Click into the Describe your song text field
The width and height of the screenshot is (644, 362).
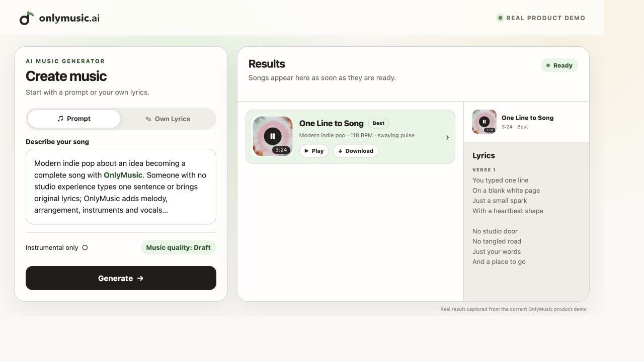pos(121,187)
